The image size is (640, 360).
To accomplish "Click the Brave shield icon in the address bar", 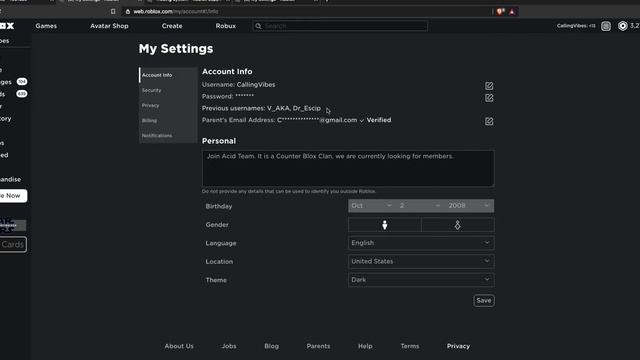I will coord(500,11).
